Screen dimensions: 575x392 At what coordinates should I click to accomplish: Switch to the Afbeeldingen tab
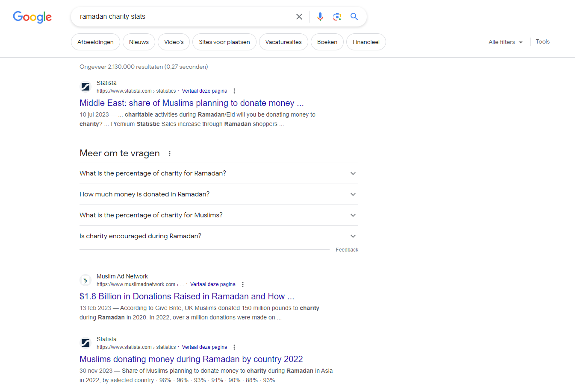95,42
